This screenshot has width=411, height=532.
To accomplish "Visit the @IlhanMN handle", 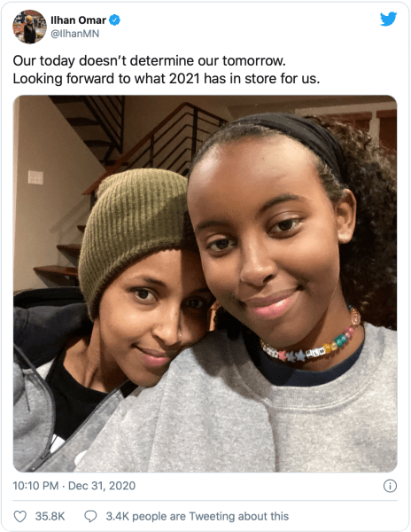I will click(75, 34).
